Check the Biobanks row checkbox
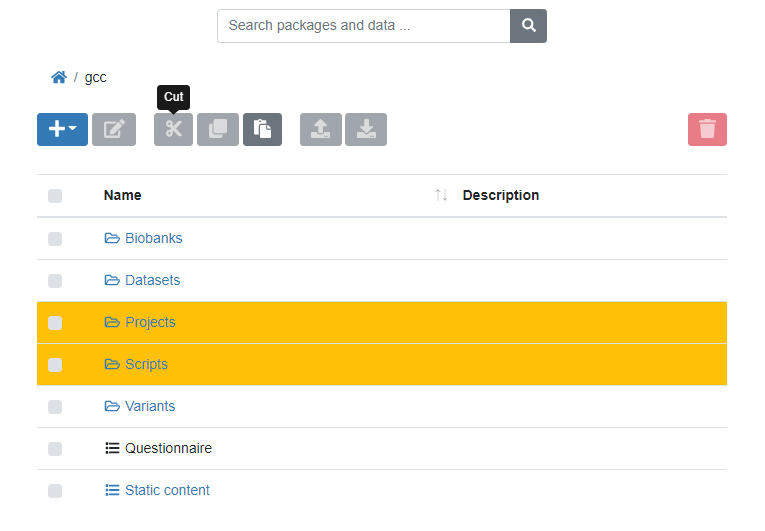Image resolution: width=765 pixels, height=531 pixels. (x=55, y=239)
